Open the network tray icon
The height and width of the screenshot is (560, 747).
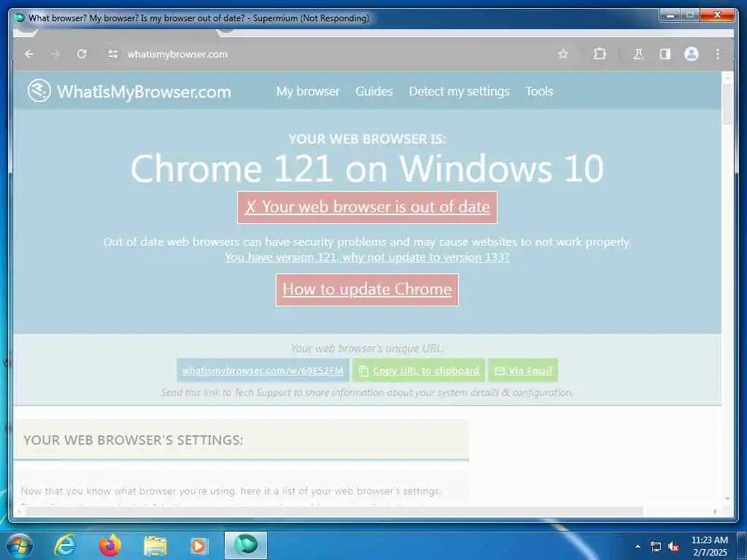coord(656,547)
